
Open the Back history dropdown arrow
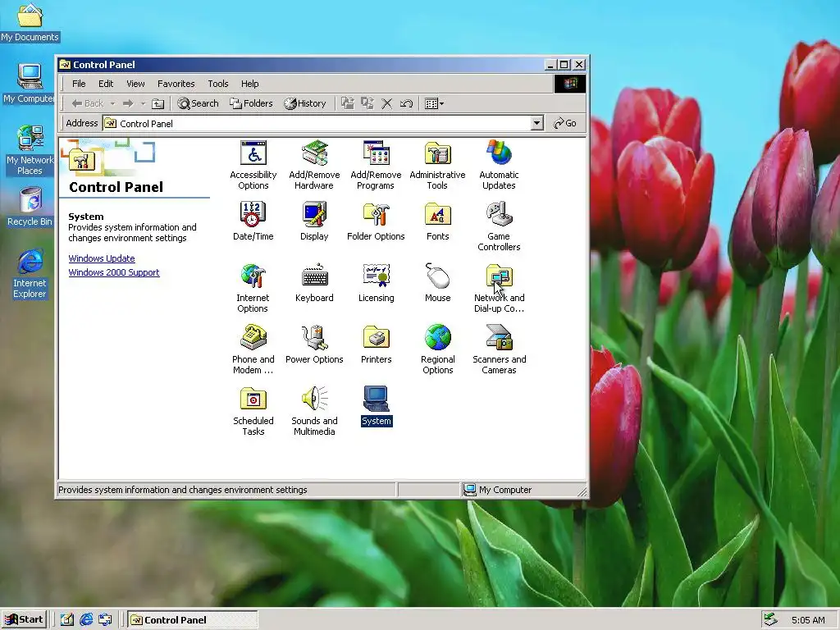pyautogui.click(x=112, y=103)
